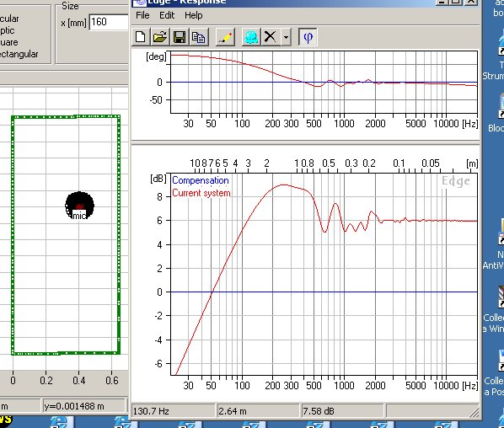Click the 'Compensation' legend label

201,180
